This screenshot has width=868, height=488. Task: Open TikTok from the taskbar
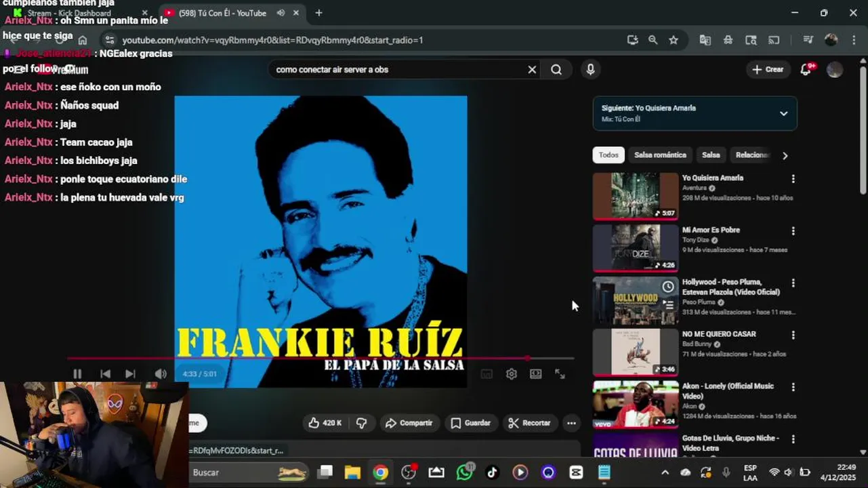tap(493, 472)
